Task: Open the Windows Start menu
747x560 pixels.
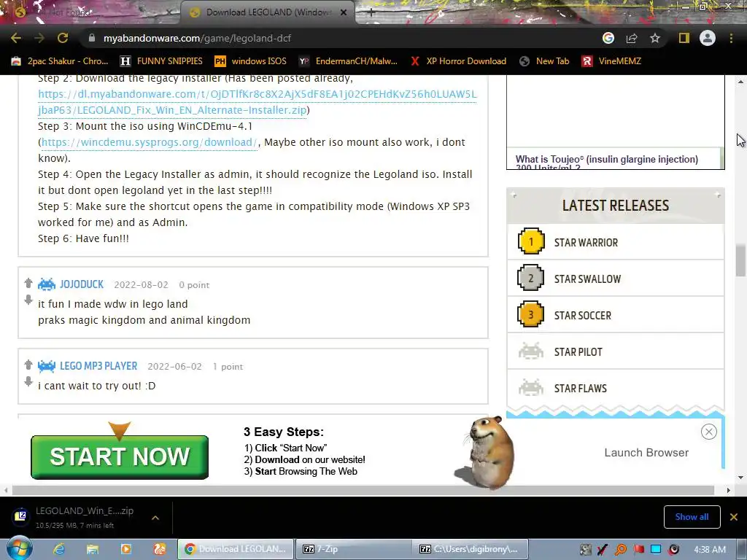Action: (20, 548)
